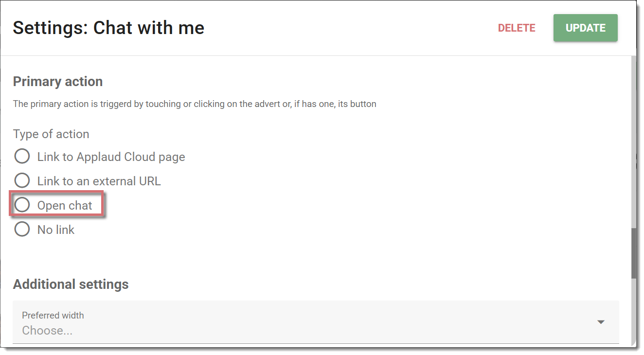Click the red DELETE button

(x=517, y=28)
